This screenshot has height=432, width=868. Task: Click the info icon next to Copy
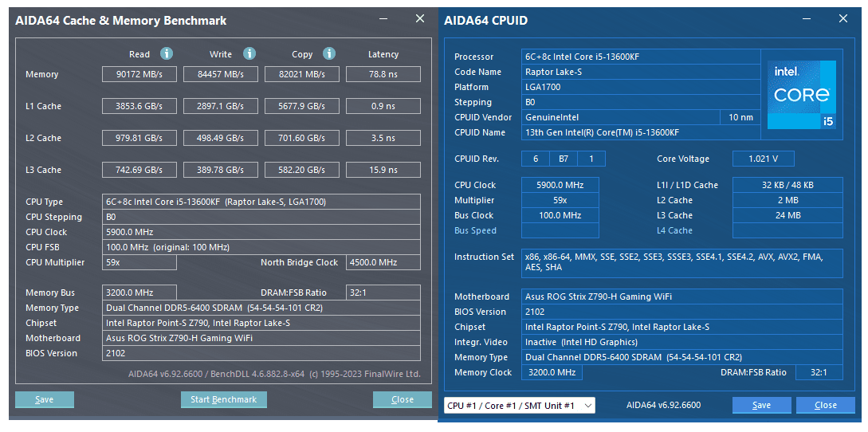[329, 53]
